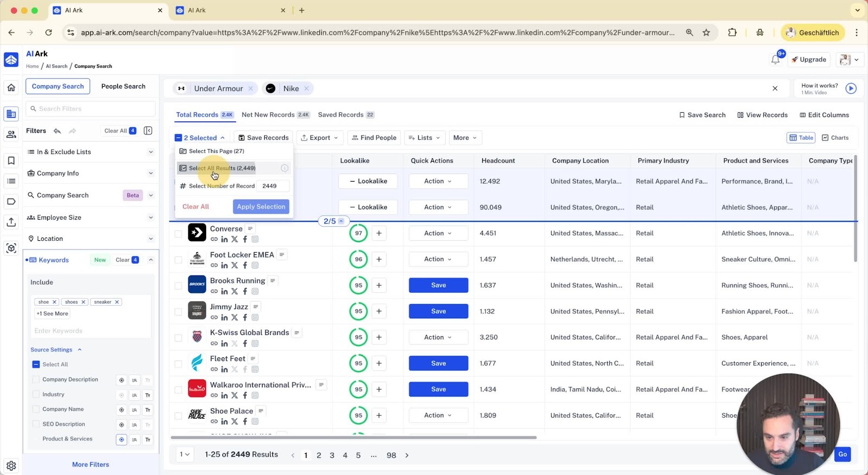Toggle the Select All source checkbox
The height and width of the screenshot is (475, 868).
pos(36,364)
